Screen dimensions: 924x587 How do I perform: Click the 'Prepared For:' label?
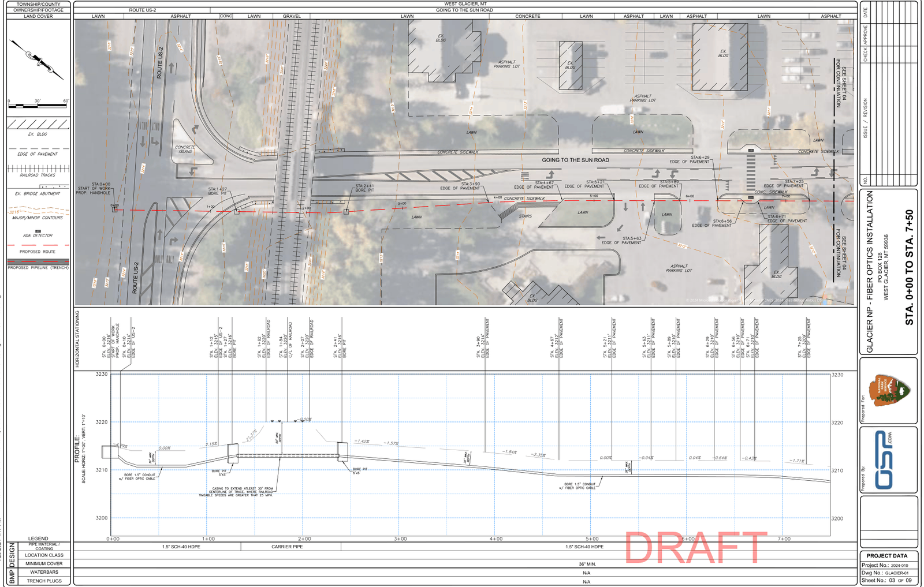[863, 409]
